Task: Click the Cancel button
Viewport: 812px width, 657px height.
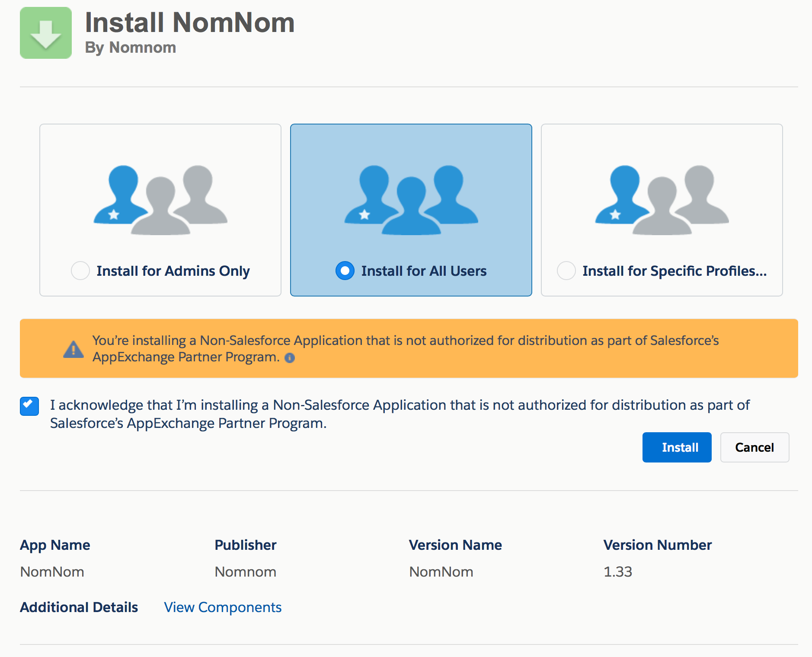Action: click(755, 447)
